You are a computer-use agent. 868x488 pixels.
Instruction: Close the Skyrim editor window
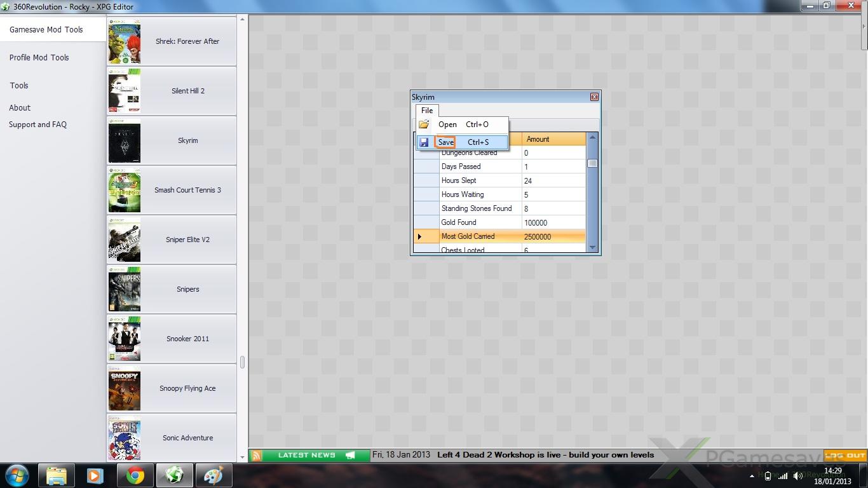pyautogui.click(x=594, y=97)
